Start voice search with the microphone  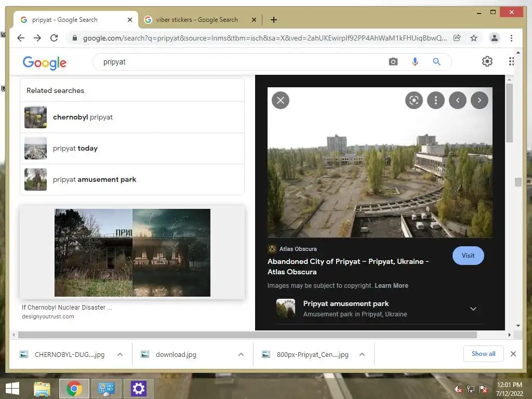pos(415,62)
